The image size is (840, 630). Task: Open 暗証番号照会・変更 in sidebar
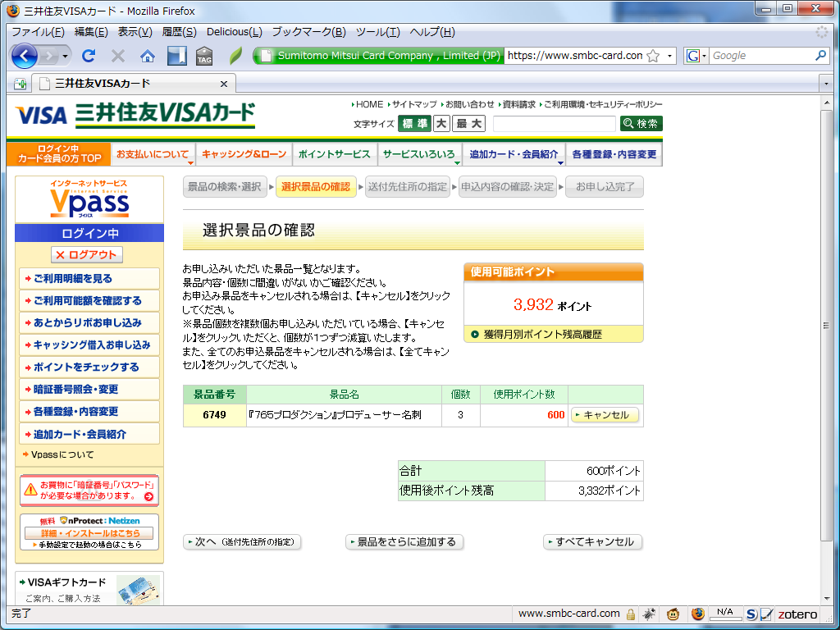click(x=89, y=390)
